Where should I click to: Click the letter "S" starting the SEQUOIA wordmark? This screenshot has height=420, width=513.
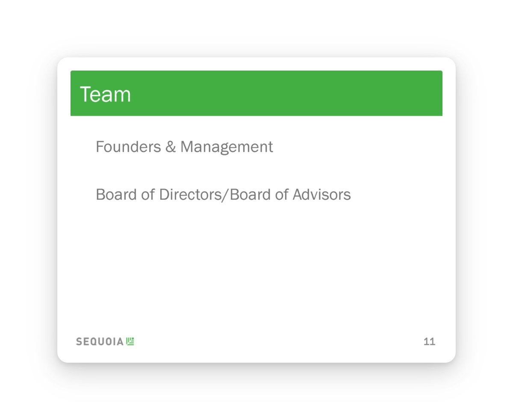(79, 342)
